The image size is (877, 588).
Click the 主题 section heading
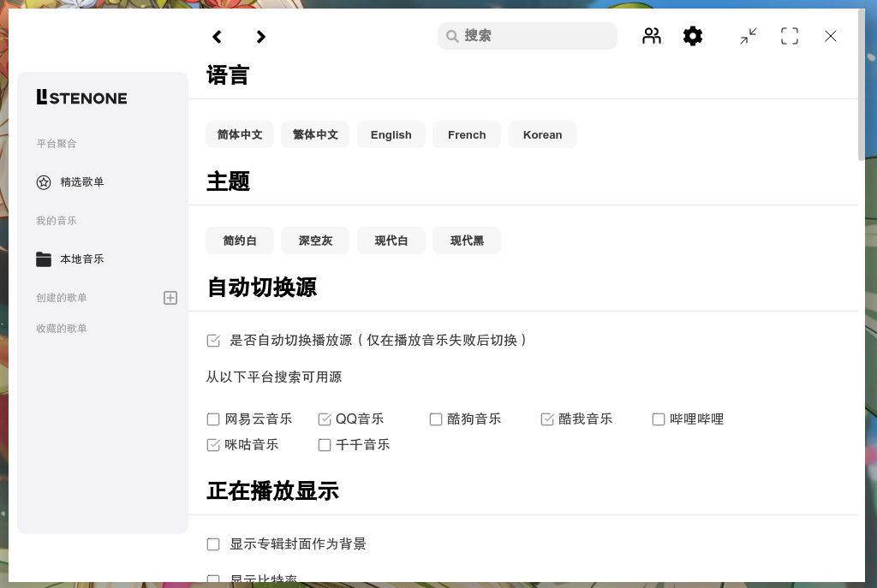[228, 181]
